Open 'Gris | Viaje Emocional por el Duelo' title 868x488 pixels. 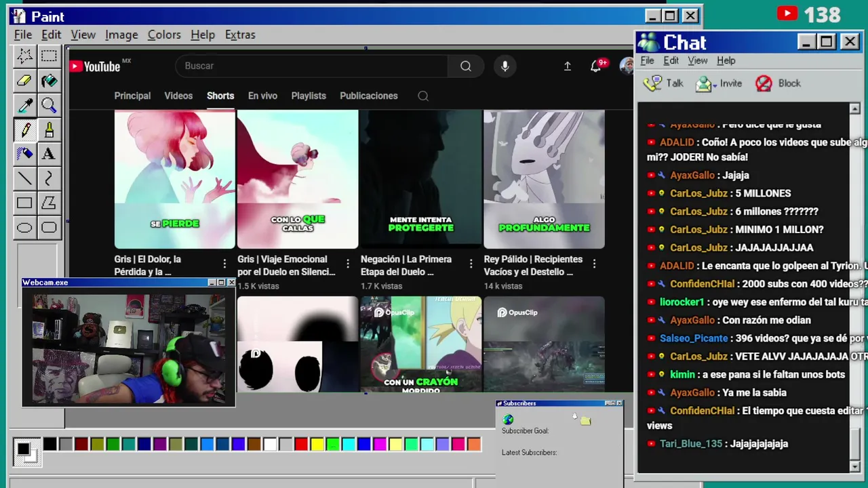pyautogui.click(x=286, y=266)
